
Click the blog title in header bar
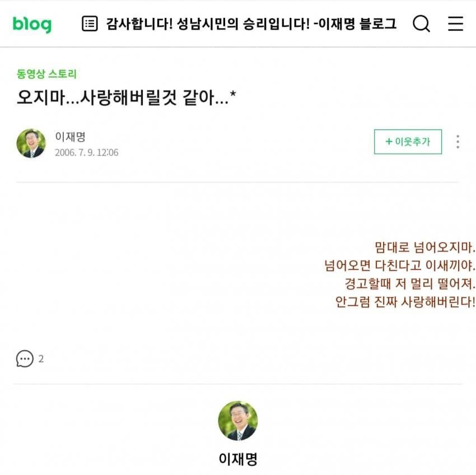[251, 24]
